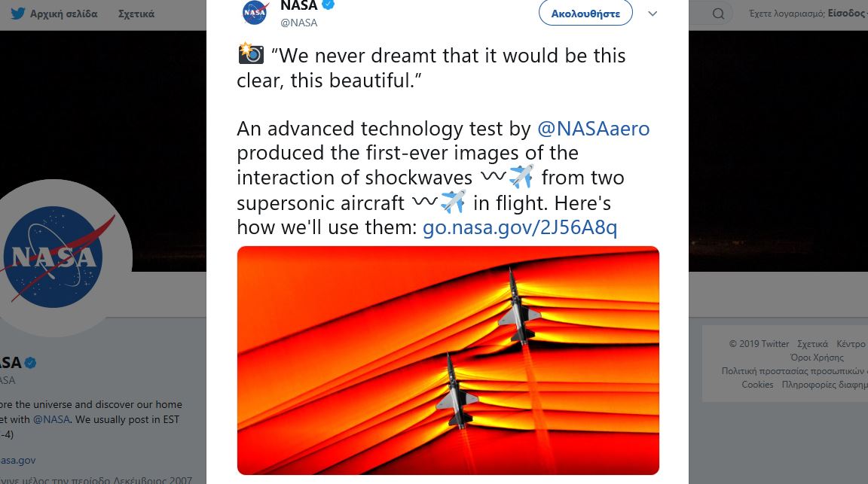
Task: Open the @NASAaero mention link
Action: tap(594, 128)
